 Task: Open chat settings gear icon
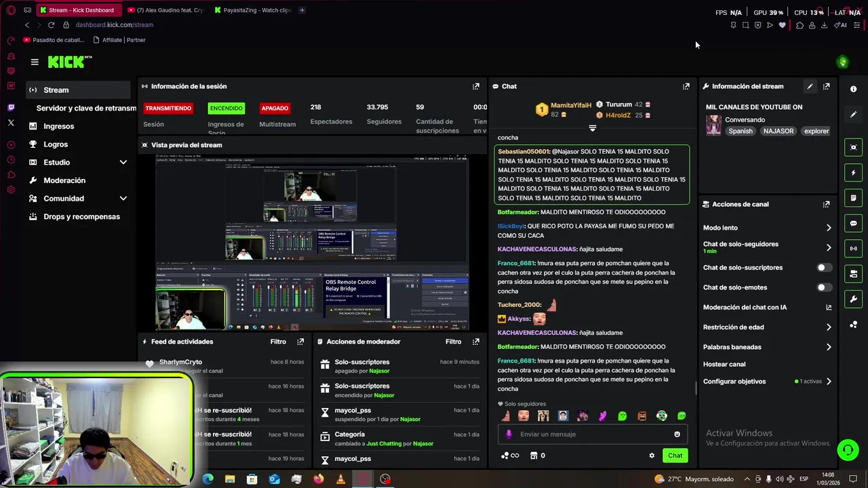[x=652, y=455]
